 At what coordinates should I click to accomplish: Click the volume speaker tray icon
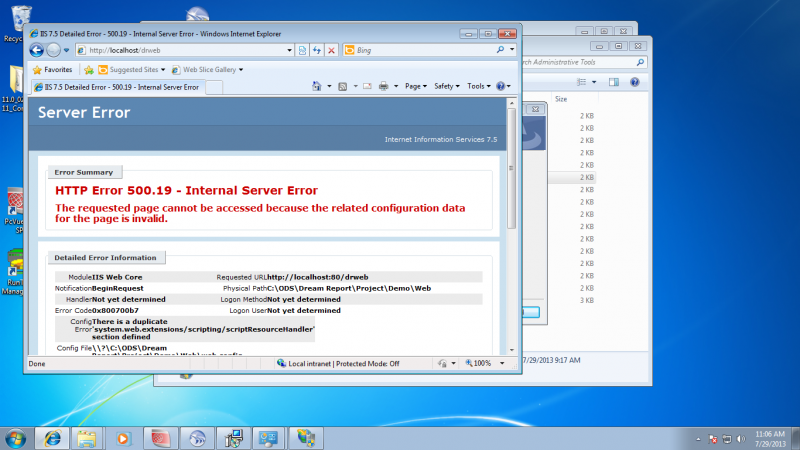tap(741, 439)
